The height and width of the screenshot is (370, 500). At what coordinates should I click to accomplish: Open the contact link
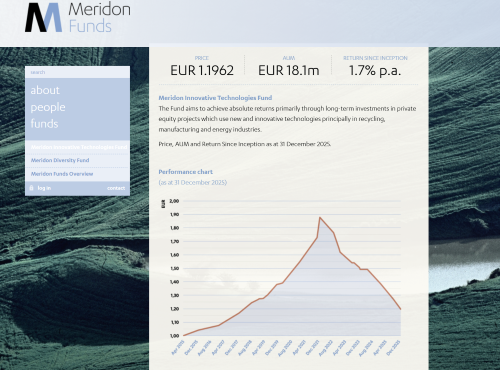click(116, 188)
